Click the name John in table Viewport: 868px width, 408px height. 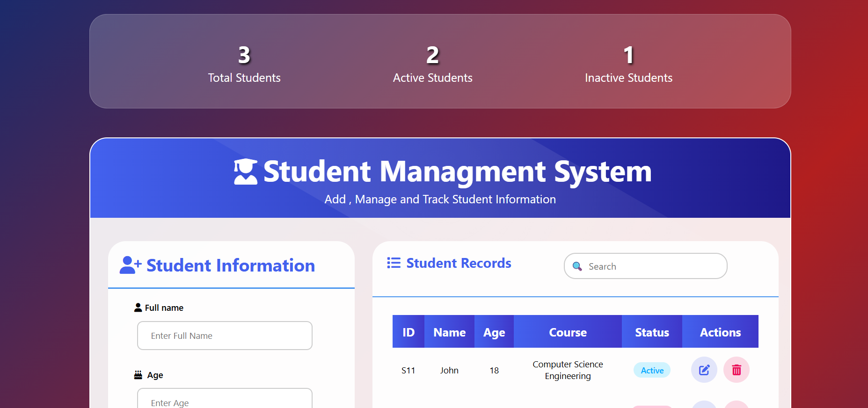[x=449, y=371]
